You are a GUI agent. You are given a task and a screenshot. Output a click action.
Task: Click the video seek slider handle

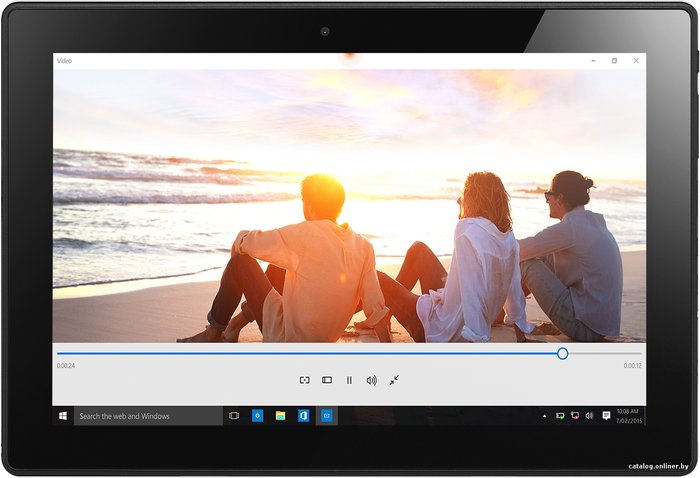point(562,353)
